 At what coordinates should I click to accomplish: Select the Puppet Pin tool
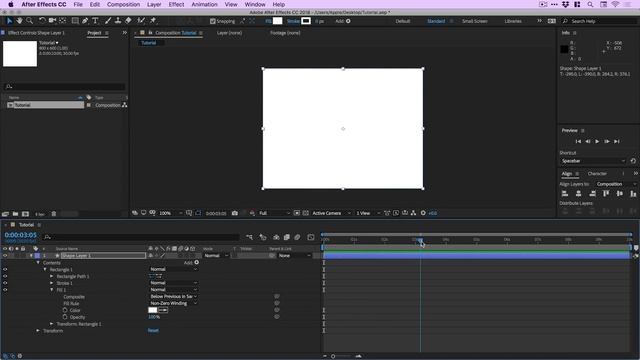coord(153,21)
